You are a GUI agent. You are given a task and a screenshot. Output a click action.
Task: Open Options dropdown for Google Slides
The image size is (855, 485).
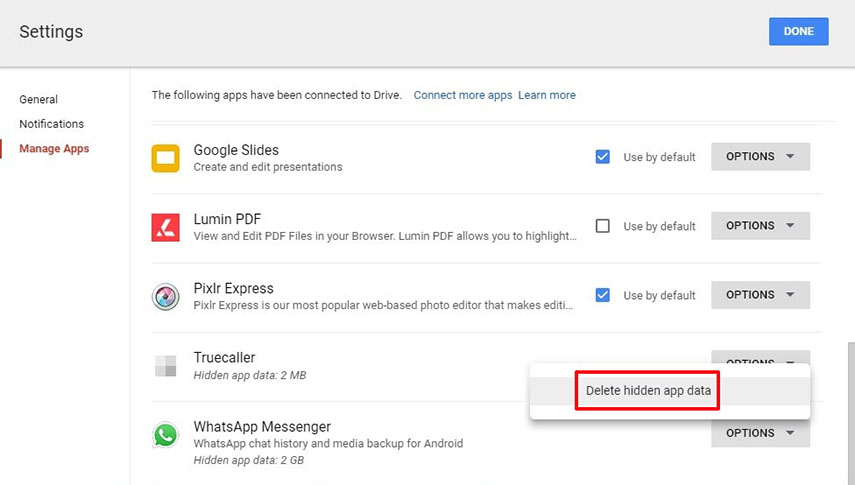(760, 157)
